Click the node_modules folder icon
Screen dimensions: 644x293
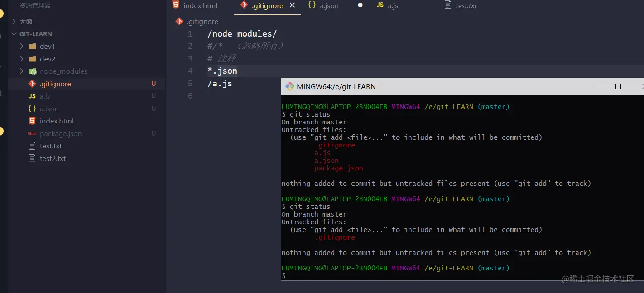click(32, 71)
